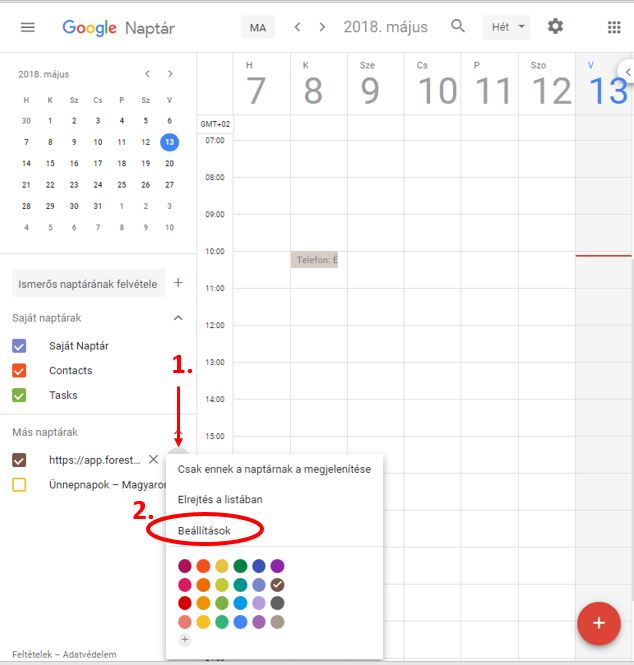Uncheck the Contacts calendar checkbox

19,371
